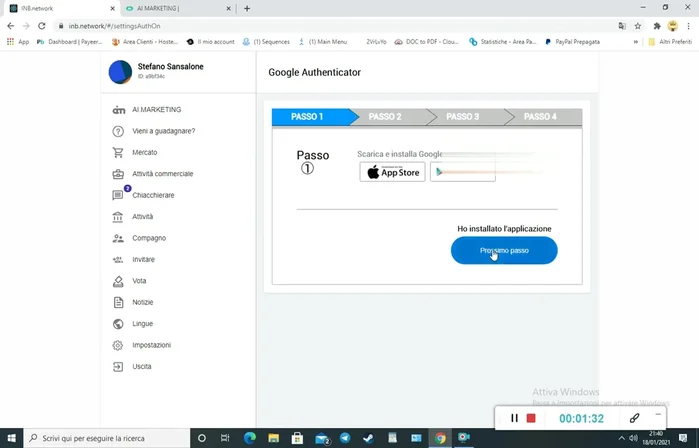
Task: Open the Dashboard Payeer bookmark
Action: pos(69,42)
